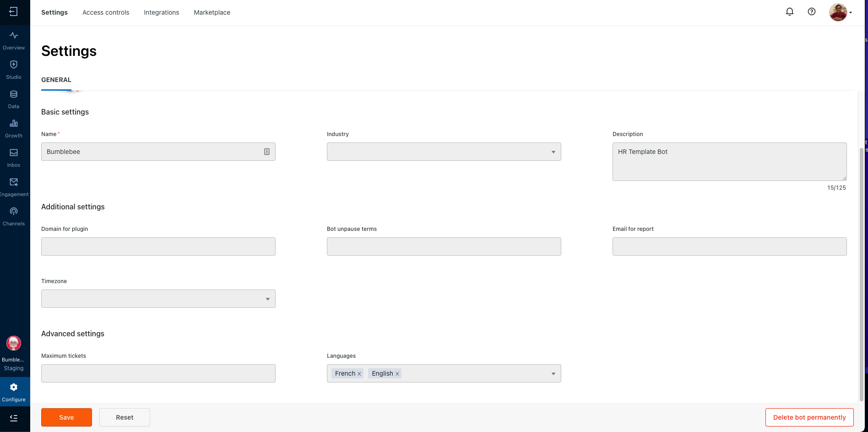The width and height of the screenshot is (868, 432).
Task: Open the Overview section
Action: [14, 40]
